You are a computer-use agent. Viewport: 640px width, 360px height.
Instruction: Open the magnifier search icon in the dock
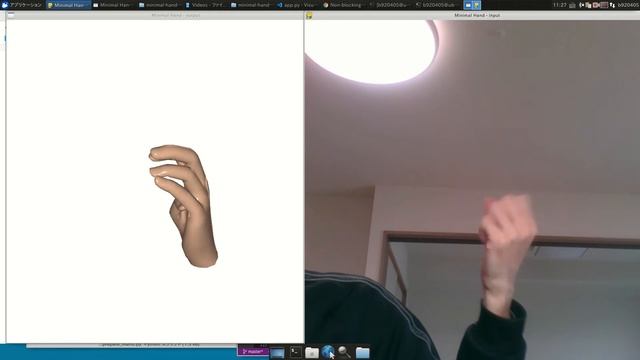click(x=344, y=352)
